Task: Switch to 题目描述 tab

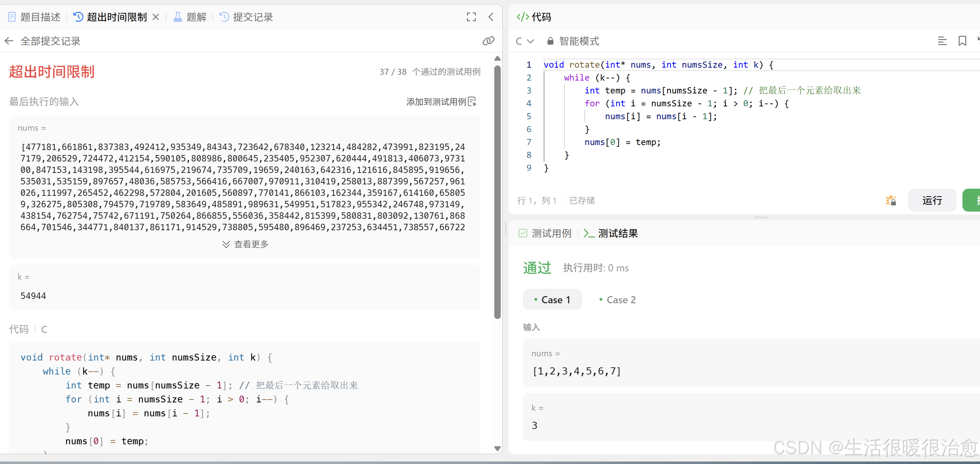Action: [x=34, y=17]
